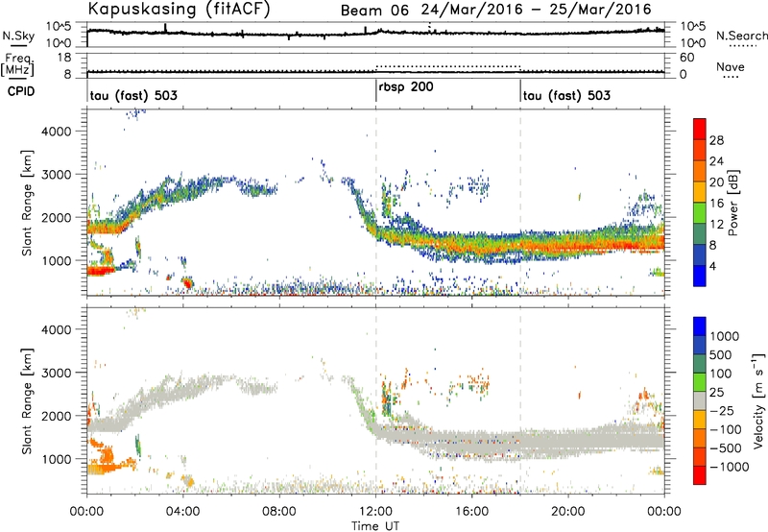The image size is (768, 532).
Task: Click the 100 label on Velocity colorbar
Action: click(x=723, y=374)
